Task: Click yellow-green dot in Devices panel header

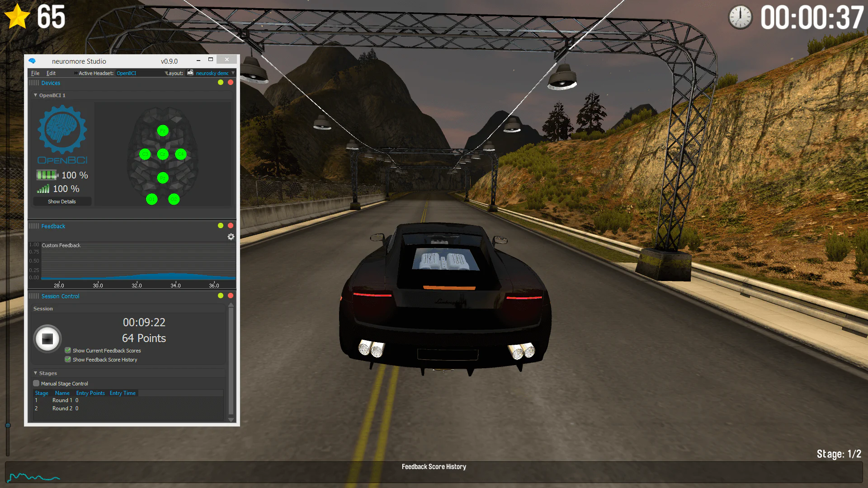Action: (221, 83)
